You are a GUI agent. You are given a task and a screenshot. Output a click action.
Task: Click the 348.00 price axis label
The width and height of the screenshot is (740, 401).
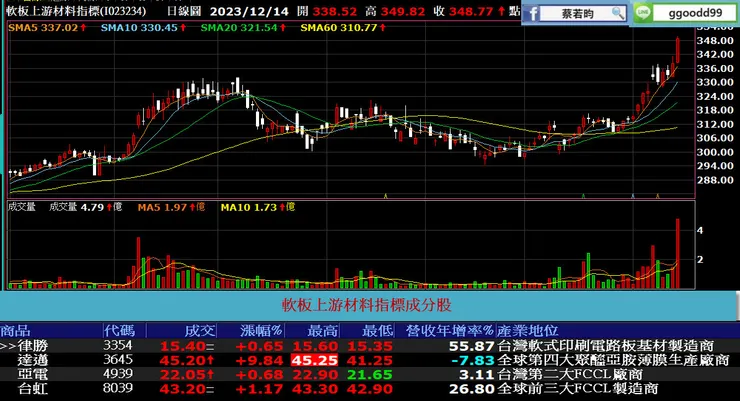coord(715,41)
